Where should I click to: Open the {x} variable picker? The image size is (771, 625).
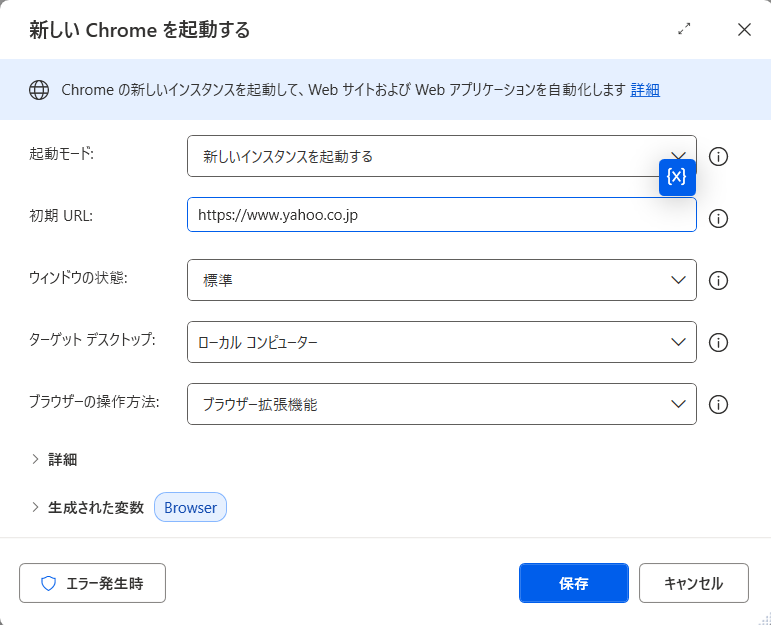coord(677,177)
